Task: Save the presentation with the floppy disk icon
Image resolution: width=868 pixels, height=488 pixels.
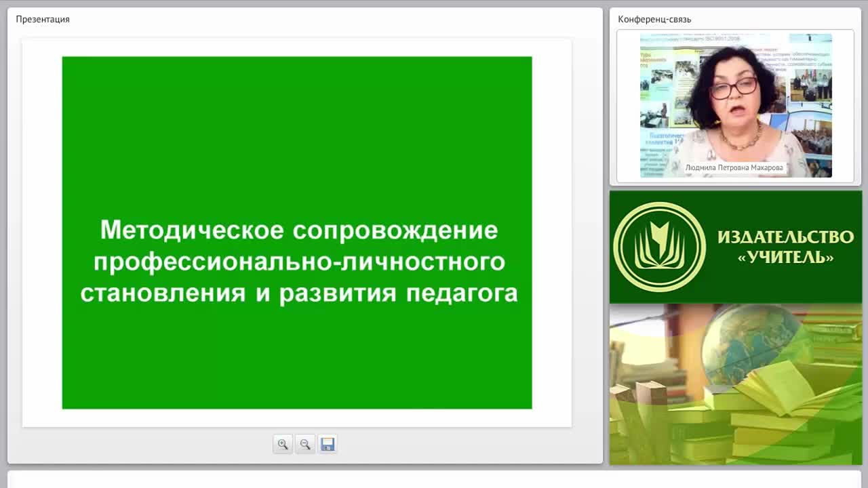Action: [328, 444]
